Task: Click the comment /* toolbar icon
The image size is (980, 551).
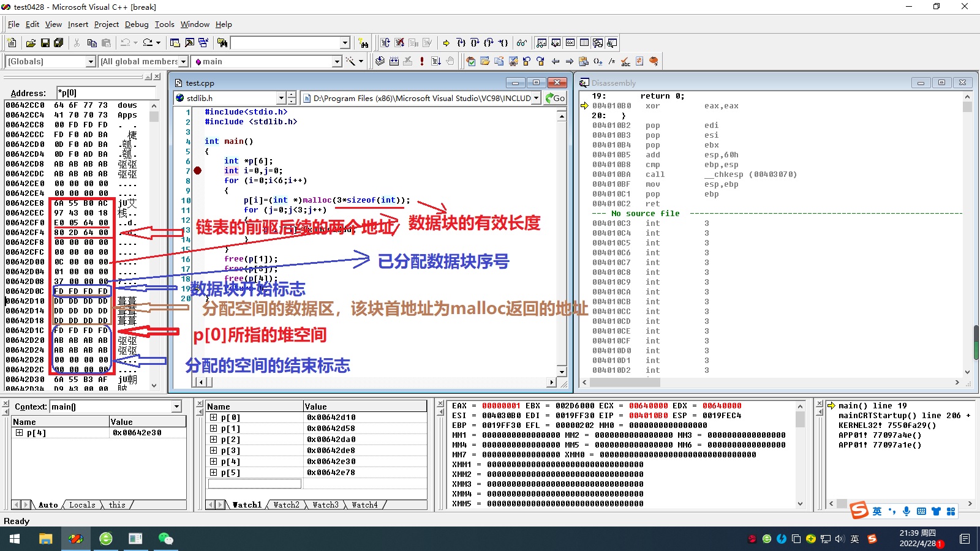Action: pos(611,61)
